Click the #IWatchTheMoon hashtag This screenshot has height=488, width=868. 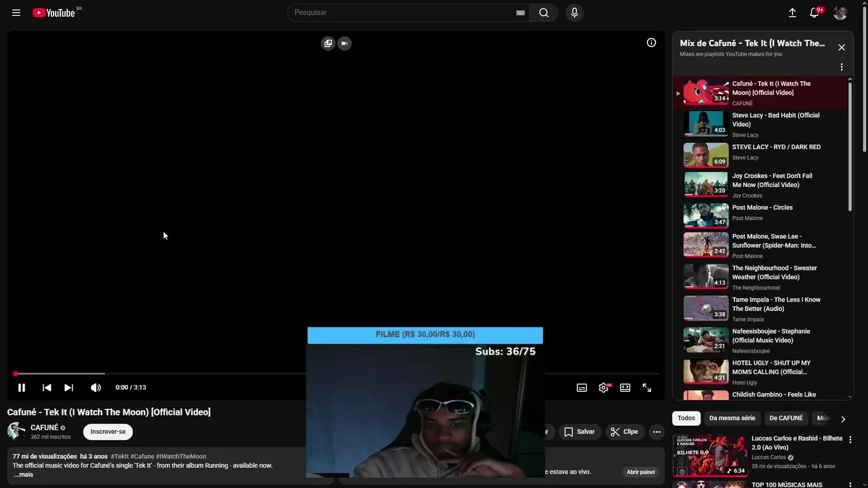181,457
